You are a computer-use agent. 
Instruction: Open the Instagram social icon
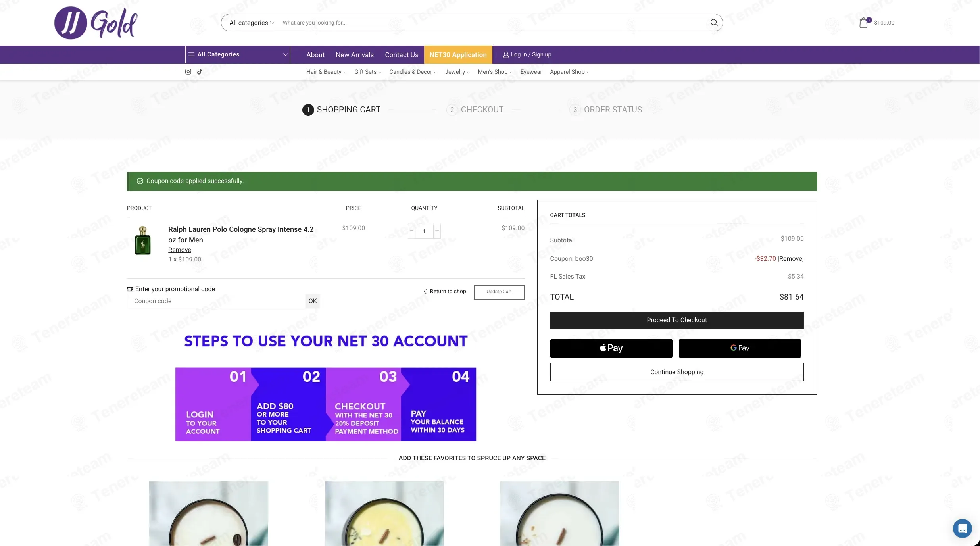[x=188, y=71]
